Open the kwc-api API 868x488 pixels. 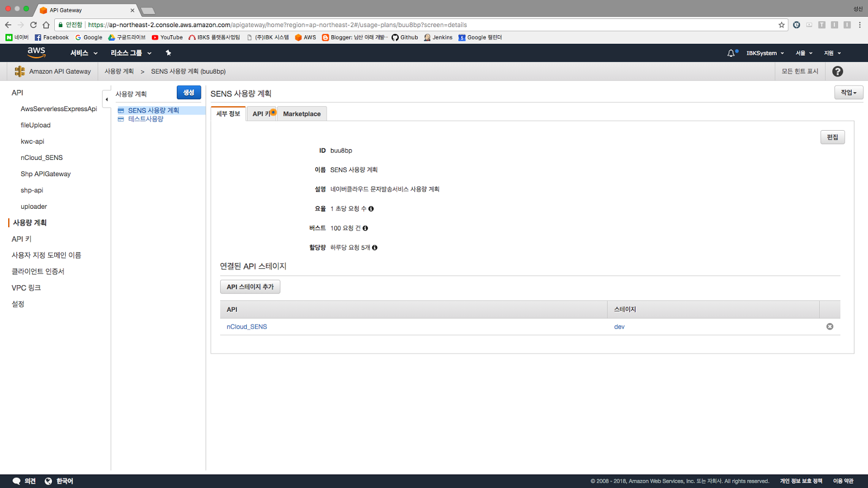point(33,142)
